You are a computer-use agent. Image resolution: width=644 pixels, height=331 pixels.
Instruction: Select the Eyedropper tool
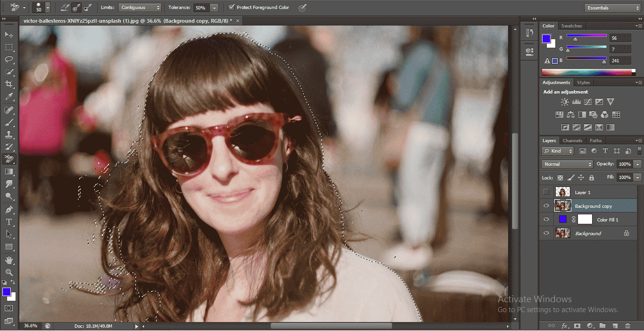coord(9,96)
